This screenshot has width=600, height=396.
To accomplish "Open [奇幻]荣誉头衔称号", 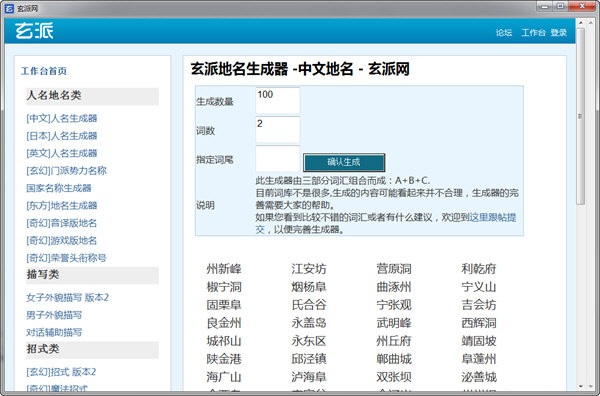I will tap(66, 258).
